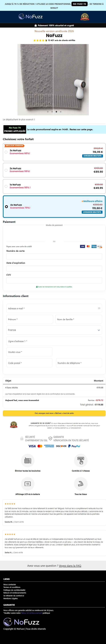The image size is (106, 644).
Task: Select the 3x NoFuzz package option
Action: pyautogui.click(x=54, y=152)
